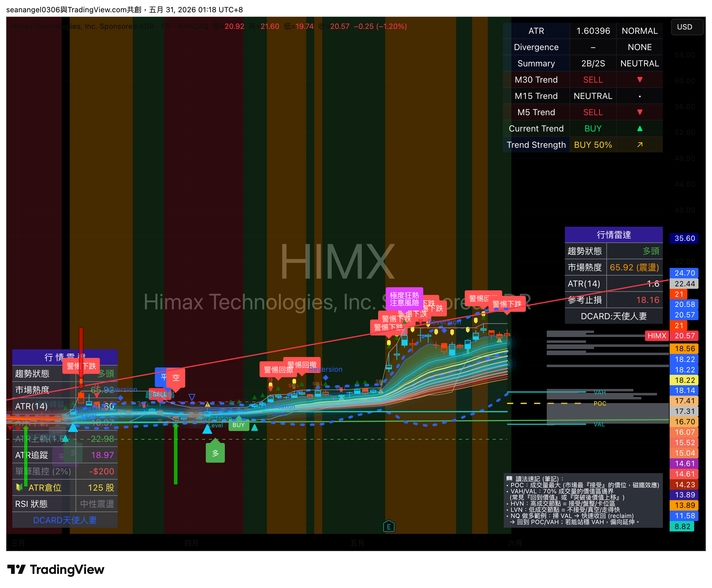This screenshot has height=588, width=712.
Task: Open the blue DCARD天使人妻 link
Action: click(65, 520)
